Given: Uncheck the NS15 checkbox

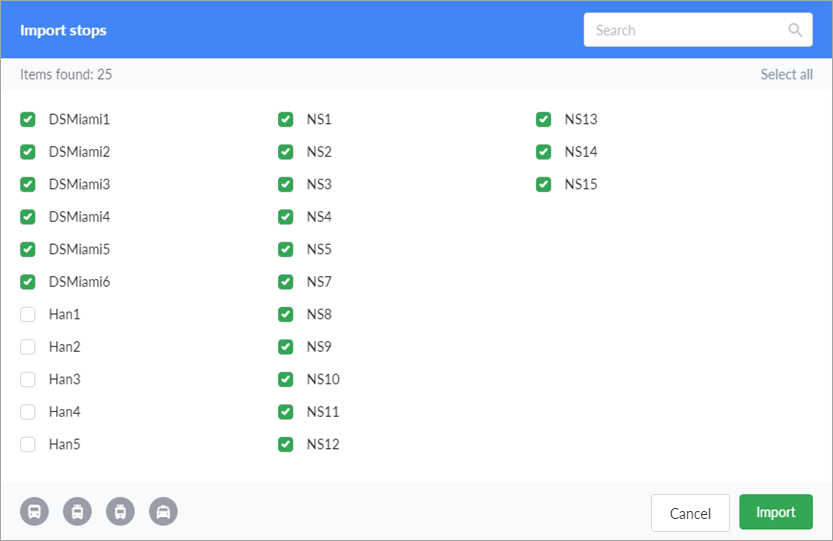Looking at the screenshot, I should coord(543,185).
